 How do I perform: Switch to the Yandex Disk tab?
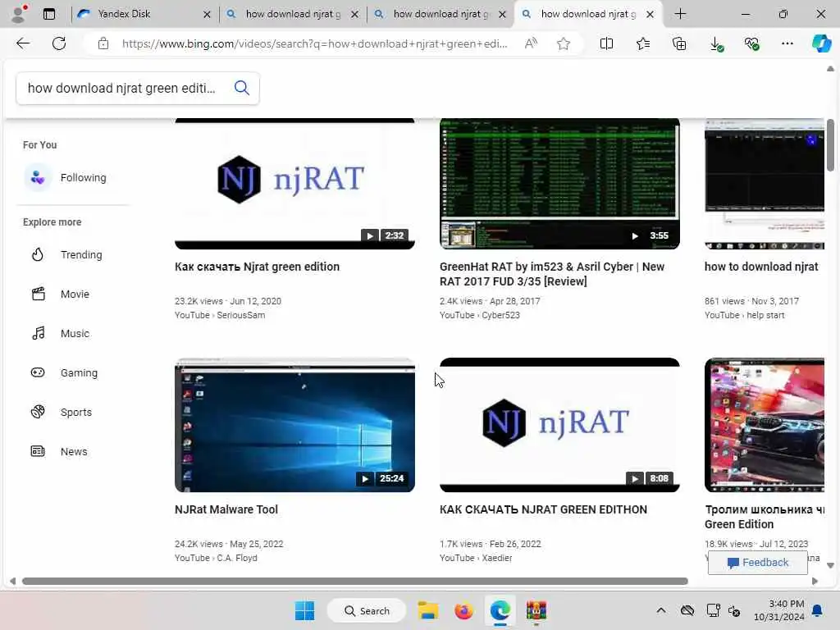point(144,14)
